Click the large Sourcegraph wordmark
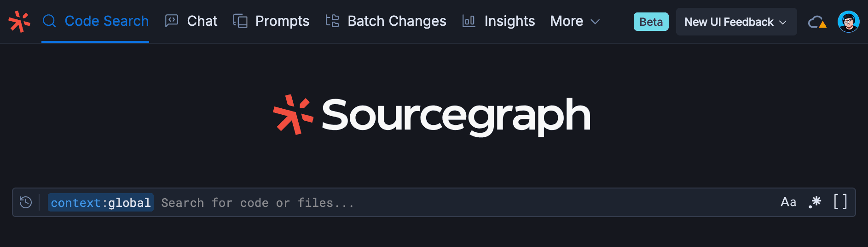 tap(432, 115)
